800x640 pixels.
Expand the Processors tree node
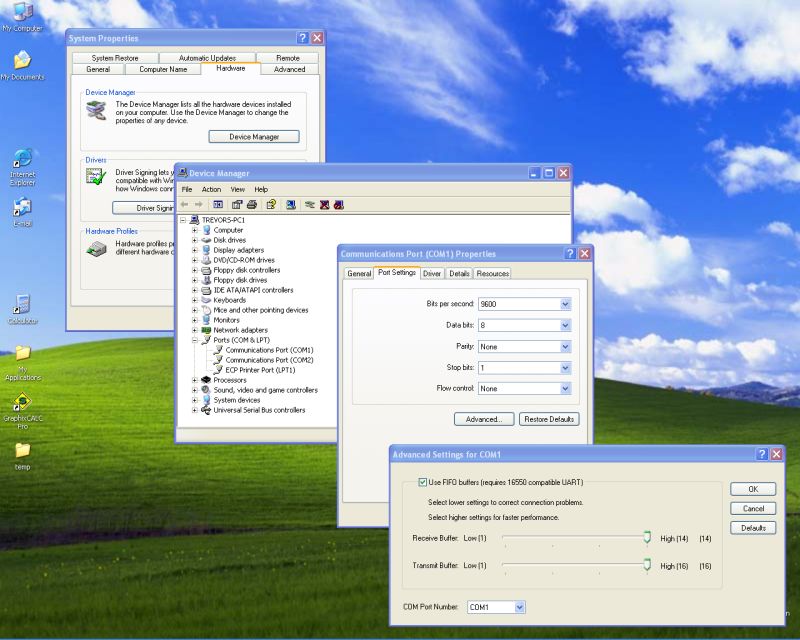coord(194,380)
